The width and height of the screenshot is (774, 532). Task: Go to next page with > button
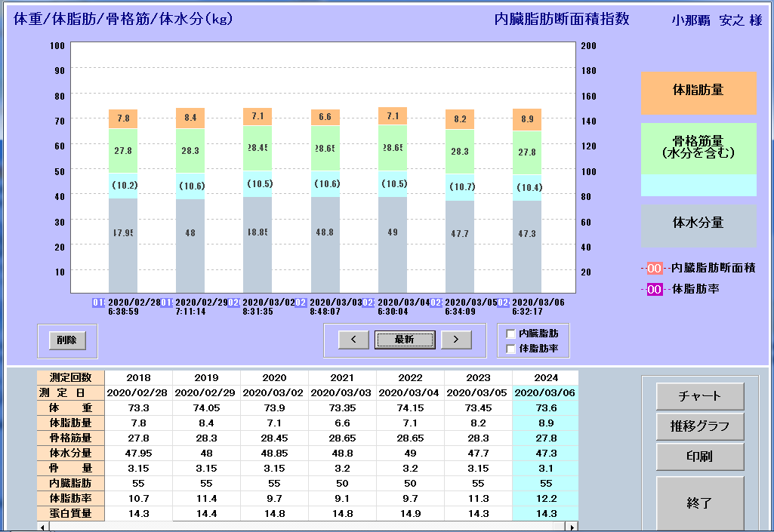456,340
